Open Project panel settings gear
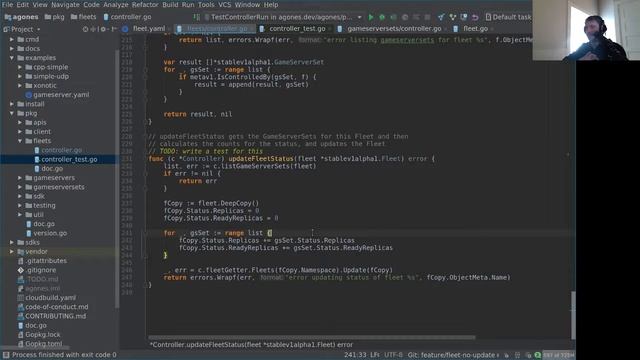The image size is (640, 360). 103,29
